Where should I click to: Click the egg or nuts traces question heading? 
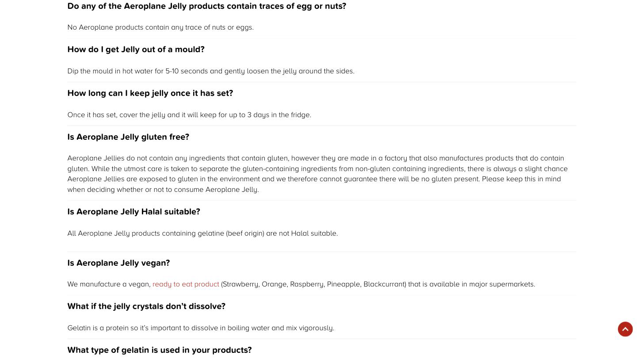[207, 6]
